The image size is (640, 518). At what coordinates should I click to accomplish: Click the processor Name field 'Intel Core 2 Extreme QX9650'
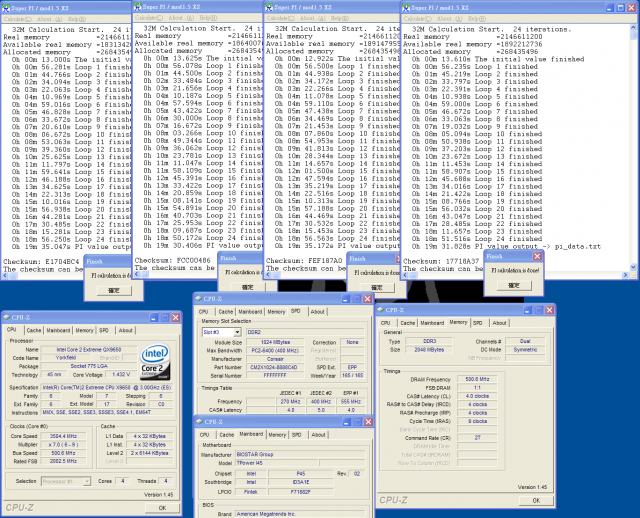(x=89, y=349)
